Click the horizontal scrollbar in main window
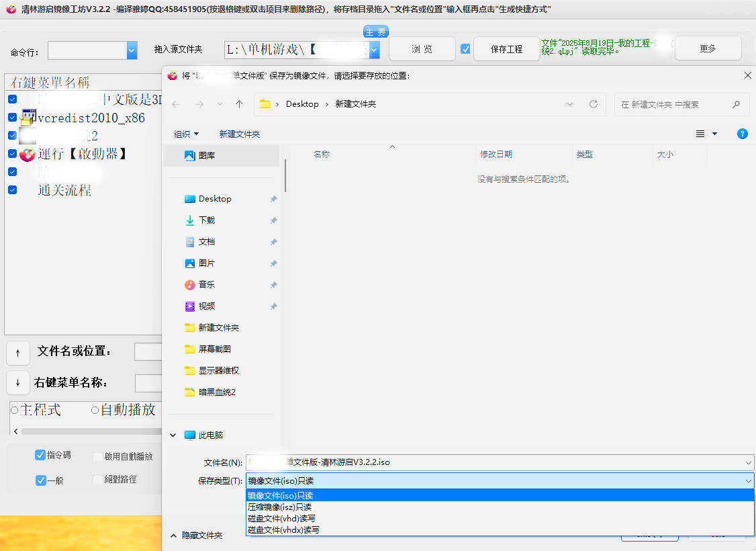 (91, 431)
